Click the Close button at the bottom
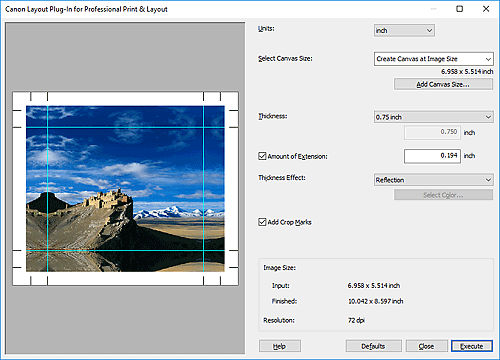This screenshot has width=500, height=360. 426,346
